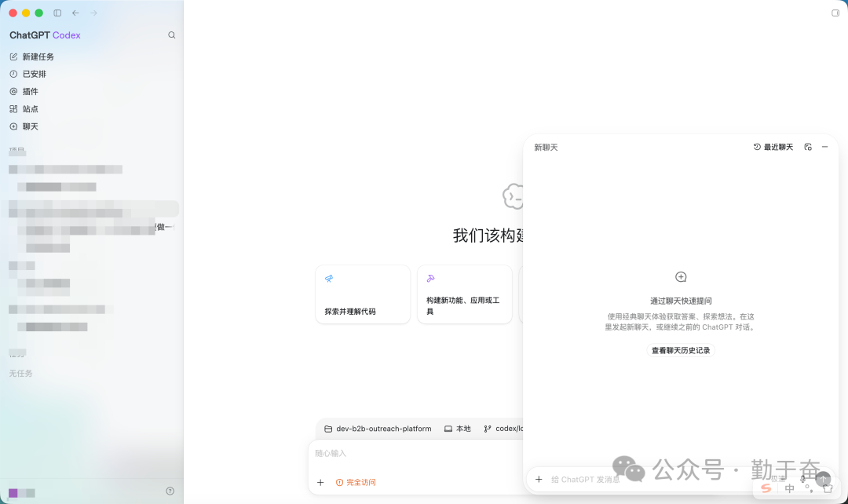848x504 pixels.
Task: Click the 插件 icon in sidebar
Action: (13, 91)
